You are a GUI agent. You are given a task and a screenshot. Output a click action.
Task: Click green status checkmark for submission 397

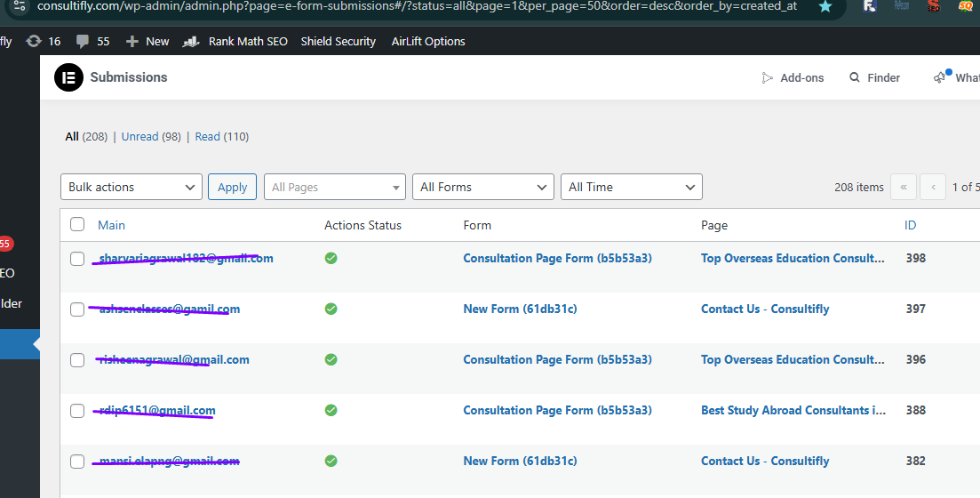[x=331, y=309]
